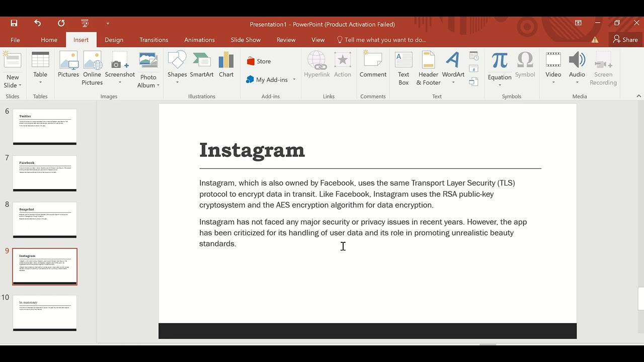Click the paragraph about Transport Layer Security
The image size is (644, 362).
click(357, 194)
